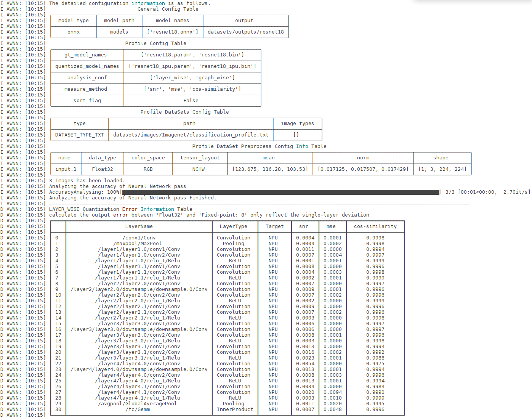Screen dimensions: 532x419
Task: Select the '/maxpool/MaxPool' layer row
Action: click(228, 244)
